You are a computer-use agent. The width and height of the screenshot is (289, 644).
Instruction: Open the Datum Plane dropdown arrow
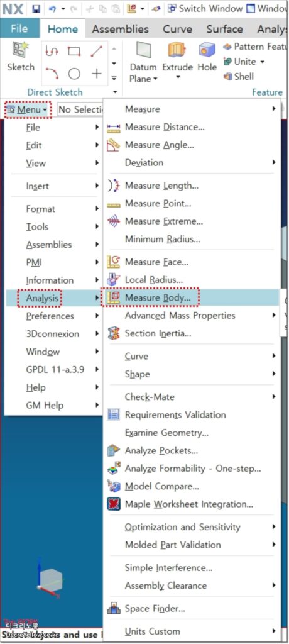(156, 79)
